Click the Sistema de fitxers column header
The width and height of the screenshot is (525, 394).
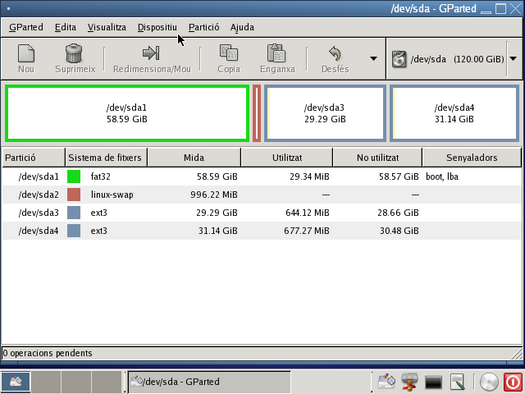[106, 157]
